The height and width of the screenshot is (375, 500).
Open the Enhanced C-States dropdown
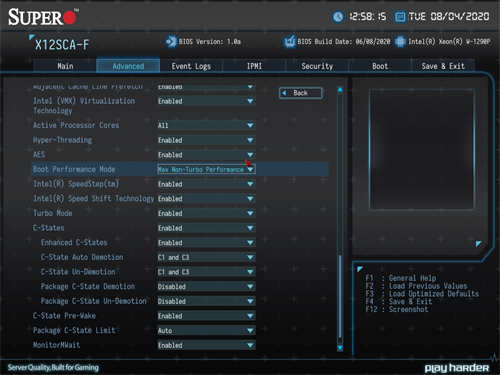coord(206,243)
